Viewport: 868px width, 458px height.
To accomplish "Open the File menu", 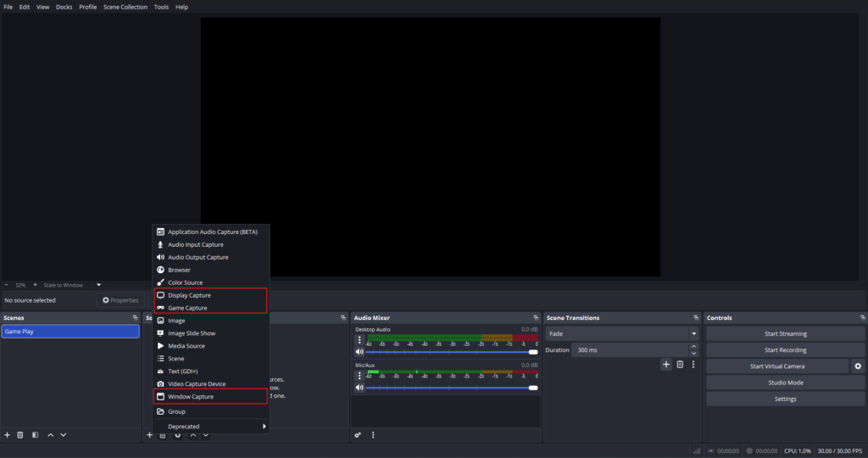I will (x=8, y=7).
